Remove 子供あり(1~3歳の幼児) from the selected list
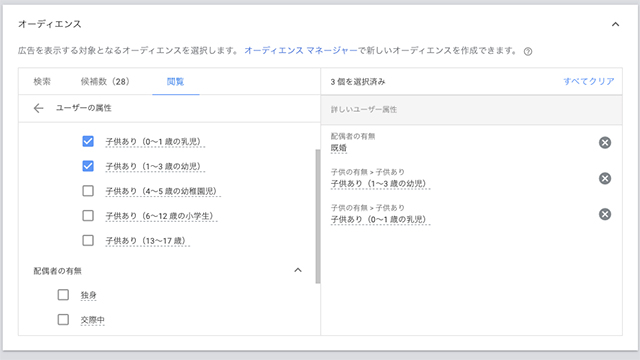Viewport: 640px width, 360px height. tap(605, 178)
